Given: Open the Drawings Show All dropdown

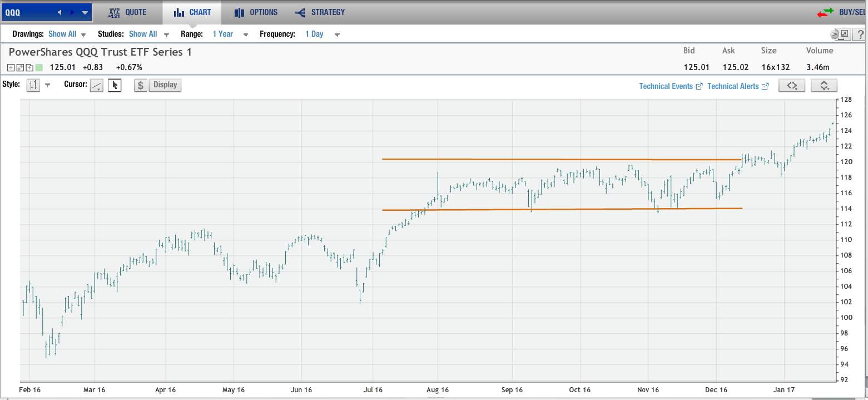Looking at the screenshot, I should point(67,34).
